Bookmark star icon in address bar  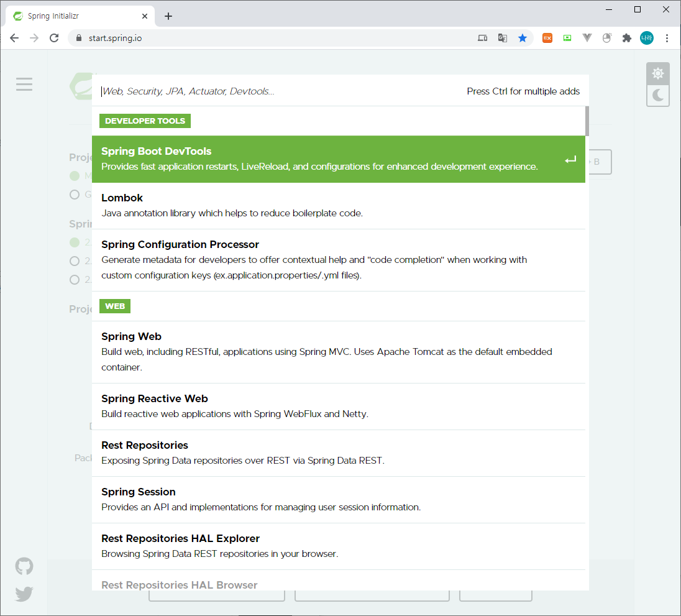tap(523, 39)
